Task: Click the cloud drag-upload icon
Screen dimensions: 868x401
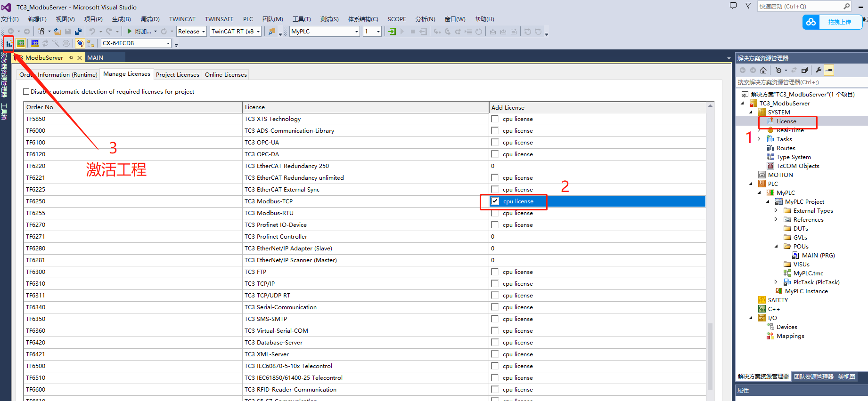Action: (811, 22)
